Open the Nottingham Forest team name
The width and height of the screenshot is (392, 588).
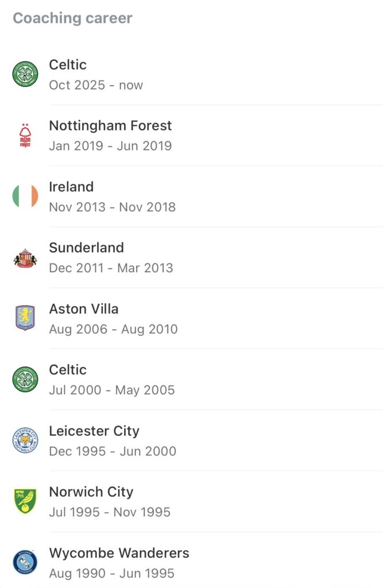click(x=110, y=126)
